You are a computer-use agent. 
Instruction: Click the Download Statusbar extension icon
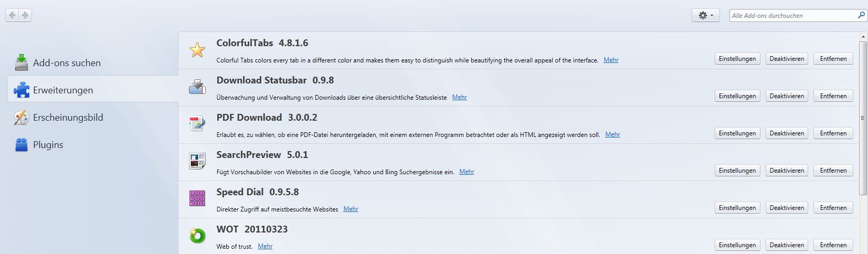(x=197, y=87)
